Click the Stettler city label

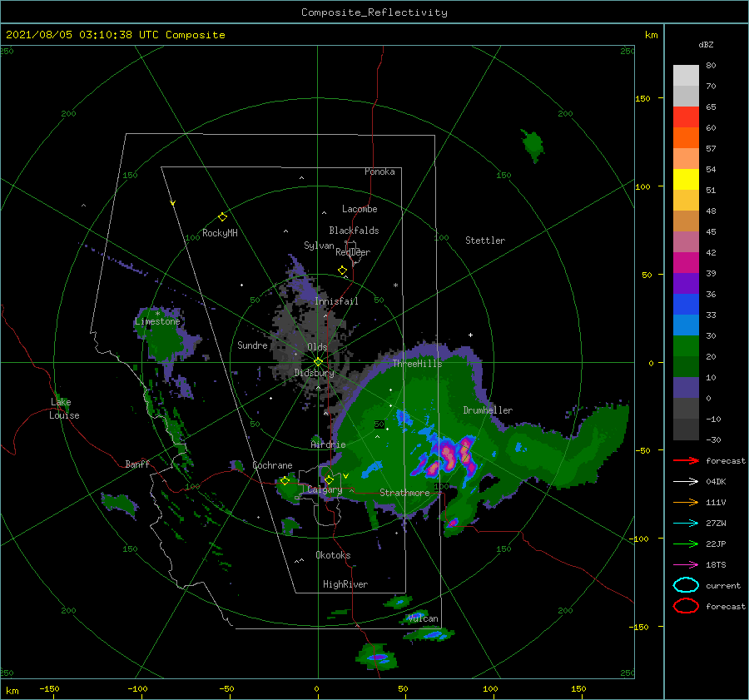pyautogui.click(x=485, y=241)
